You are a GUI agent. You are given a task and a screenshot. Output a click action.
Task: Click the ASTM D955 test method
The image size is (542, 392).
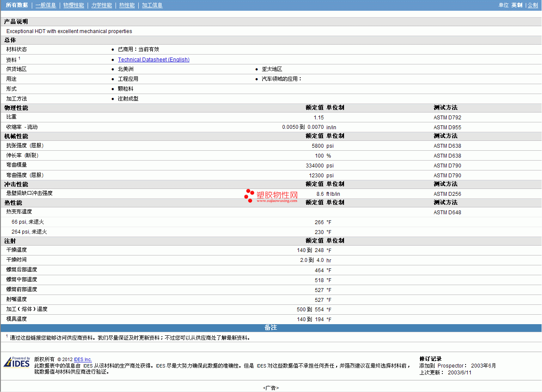(x=447, y=128)
